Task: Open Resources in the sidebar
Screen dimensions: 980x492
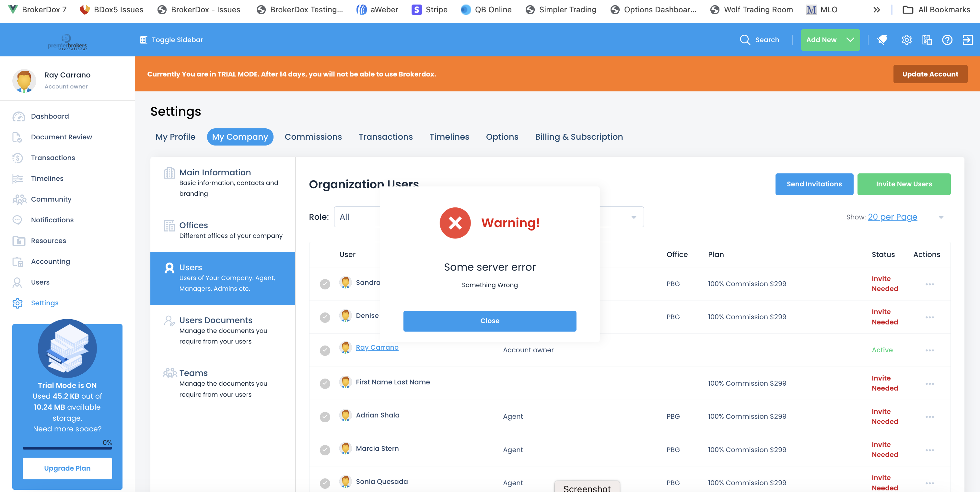Action: (48, 241)
